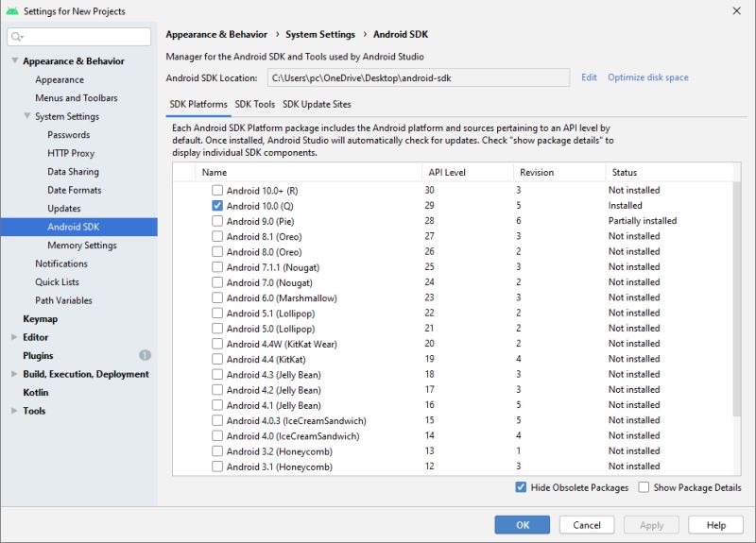
Task: Click the OK button
Action: (x=523, y=525)
